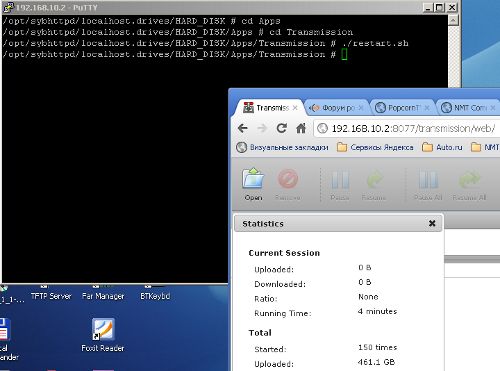The height and width of the screenshot is (371, 500).
Task: Click inside the PuTTY terminal at the cursor
Action: 344,54
